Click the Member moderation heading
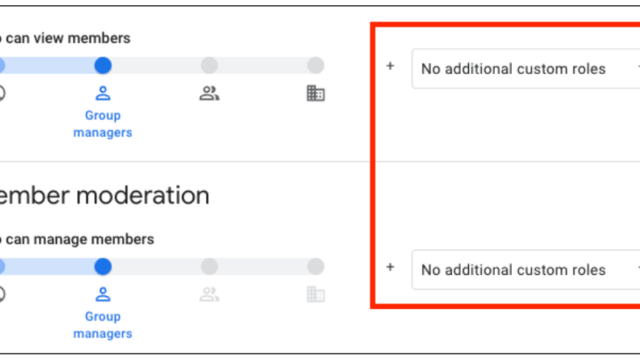Screen dimensions: 640x360 click(104, 196)
